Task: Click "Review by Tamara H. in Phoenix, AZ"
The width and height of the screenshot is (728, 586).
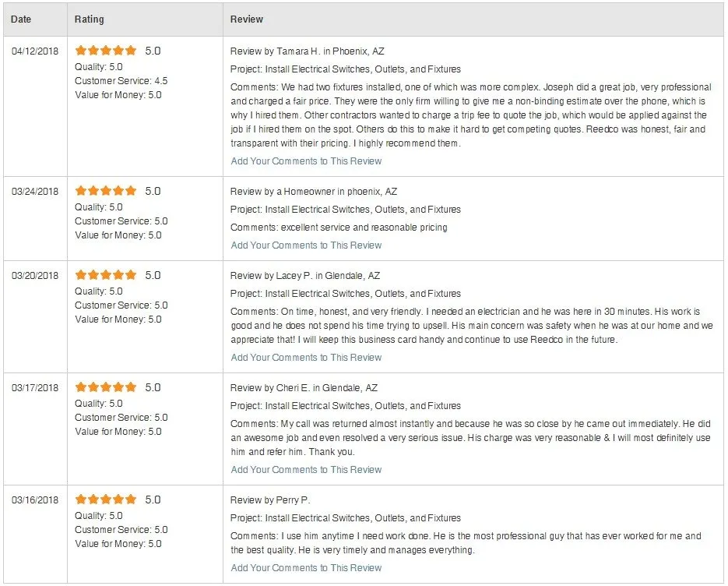Action: point(307,51)
